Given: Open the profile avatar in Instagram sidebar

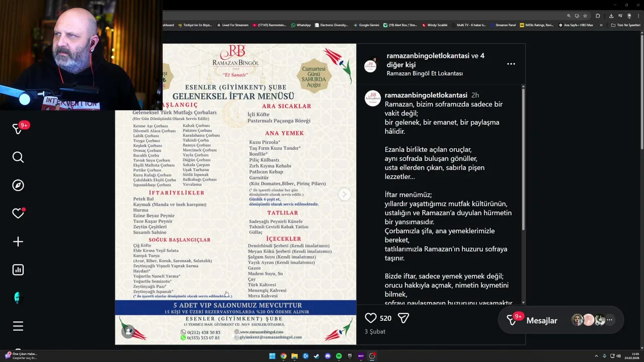Looking at the screenshot, I should point(18,298).
